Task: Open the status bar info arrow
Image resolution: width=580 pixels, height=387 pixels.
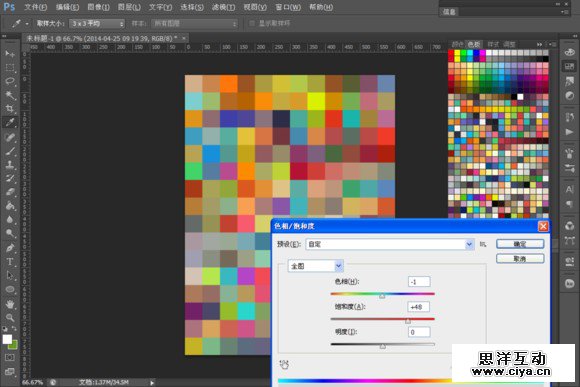Action: point(152,383)
